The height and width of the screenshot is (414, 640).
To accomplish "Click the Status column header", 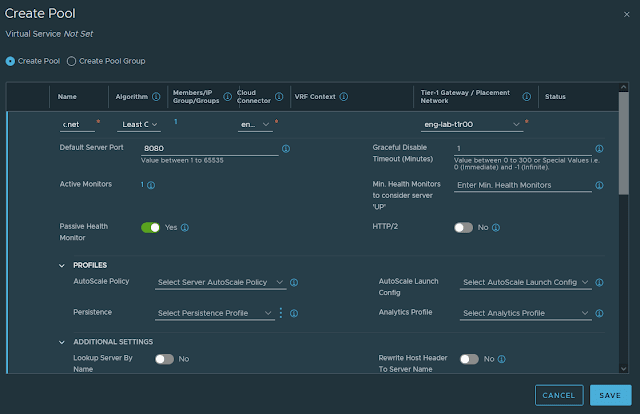I will pos(555,97).
